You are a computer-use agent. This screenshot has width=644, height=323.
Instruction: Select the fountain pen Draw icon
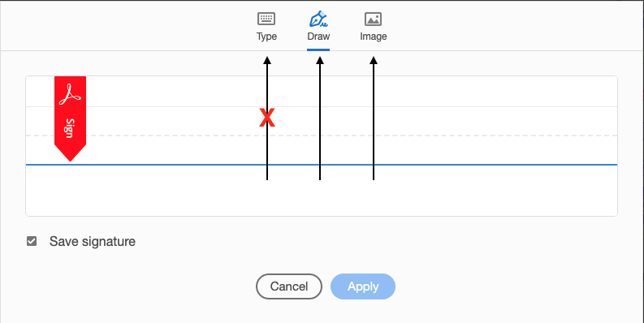[x=318, y=19]
